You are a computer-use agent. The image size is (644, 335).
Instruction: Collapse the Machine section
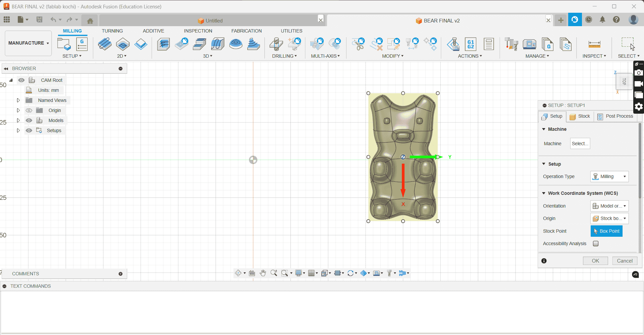coord(544,129)
